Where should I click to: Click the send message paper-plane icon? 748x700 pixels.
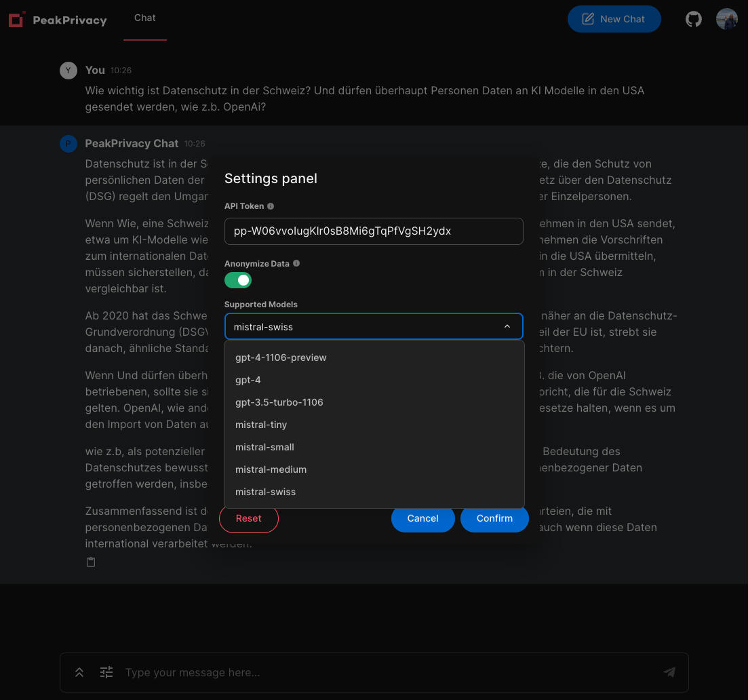pos(669,672)
